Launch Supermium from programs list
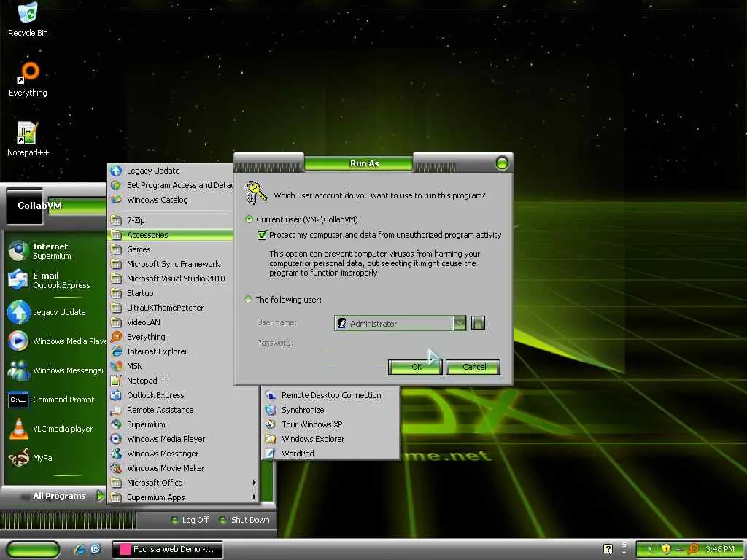Image resolution: width=747 pixels, height=560 pixels. pyautogui.click(x=183, y=424)
